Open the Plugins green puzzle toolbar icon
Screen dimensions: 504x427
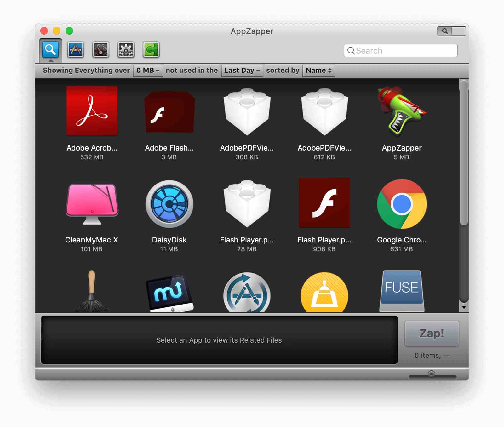click(x=151, y=49)
